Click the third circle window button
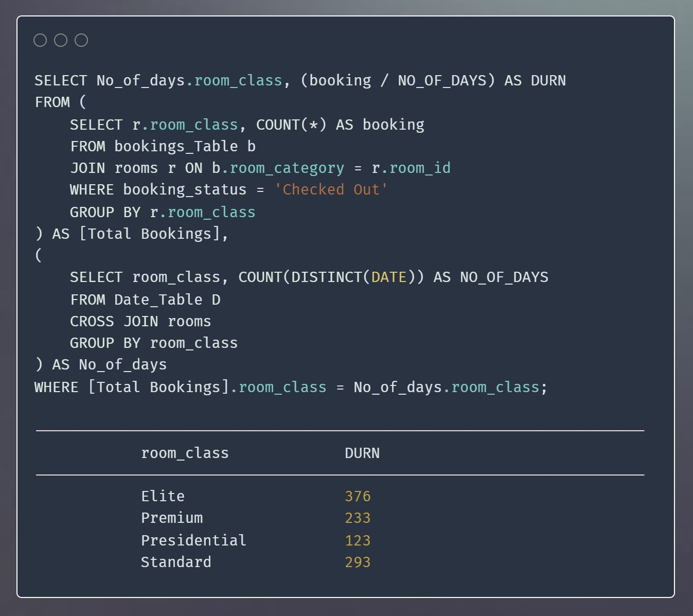Screen dimensions: 693x616 [81, 40]
